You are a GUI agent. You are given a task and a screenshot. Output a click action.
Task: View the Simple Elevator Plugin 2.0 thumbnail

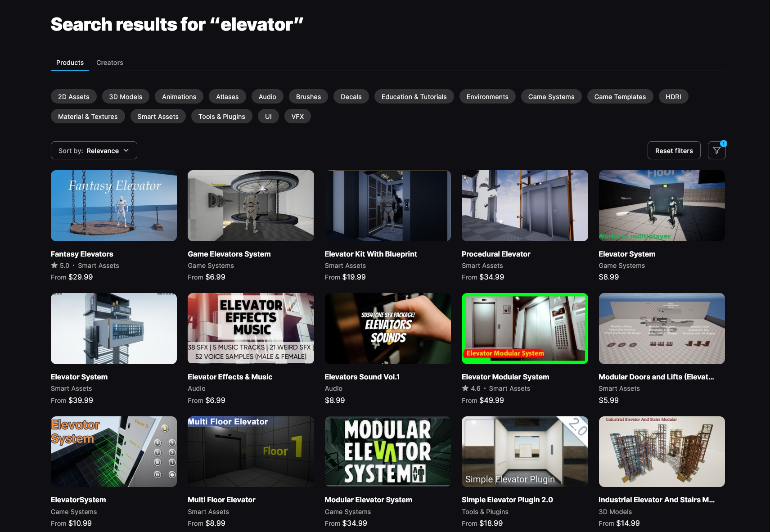pyautogui.click(x=525, y=451)
